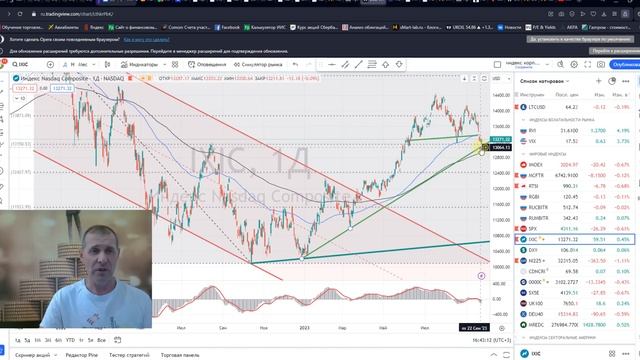Select the Fibonacci retracement tool
Viewport: 640px width, 360px height.
[372, 64]
